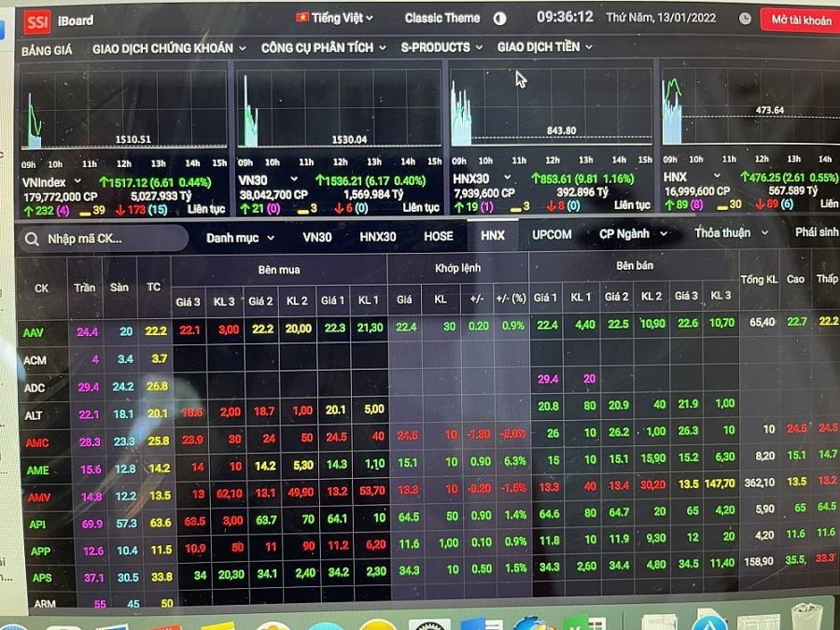Switch to the UPCOM tab
Image resolution: width=840 pixels, height=630 pixels.
[x=552, y=234]
